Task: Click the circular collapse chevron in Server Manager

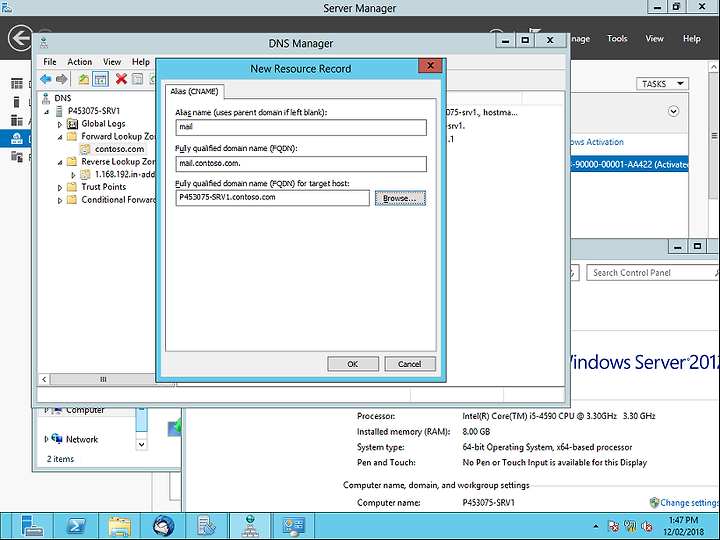Action: point(673,111)
